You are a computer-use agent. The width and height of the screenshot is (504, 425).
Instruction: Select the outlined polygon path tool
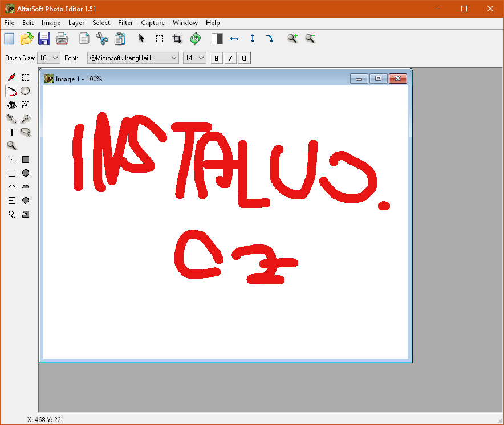pos(11,201)
